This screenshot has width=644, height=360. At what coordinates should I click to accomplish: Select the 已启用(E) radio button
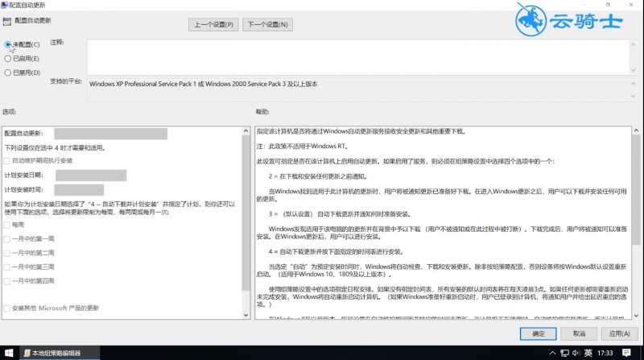click(8, 59)
